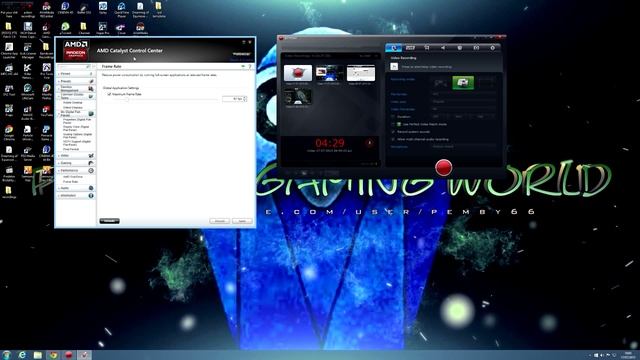Select the first recording thumbnail with red logo

pyautogui.click(x=298, y=73)
